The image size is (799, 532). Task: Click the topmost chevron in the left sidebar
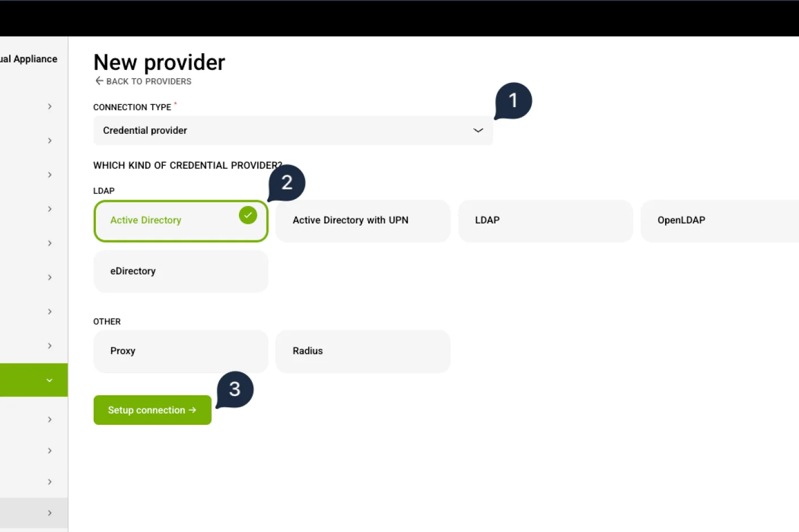(x=49, y=107)
